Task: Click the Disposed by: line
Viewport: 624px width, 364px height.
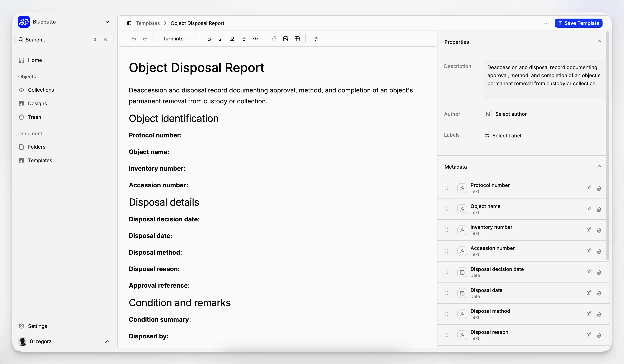Action: click(x=149, y=336)
